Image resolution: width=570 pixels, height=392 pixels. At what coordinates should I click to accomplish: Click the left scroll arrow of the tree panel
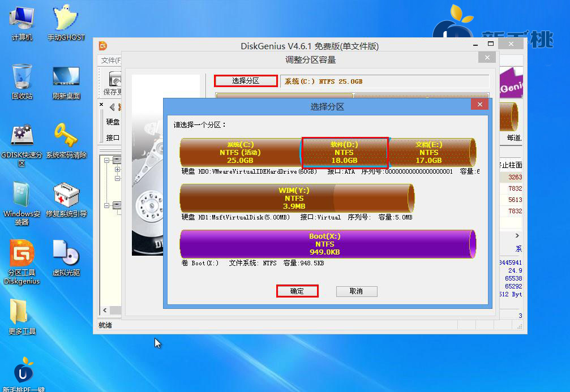coord(105,310)
